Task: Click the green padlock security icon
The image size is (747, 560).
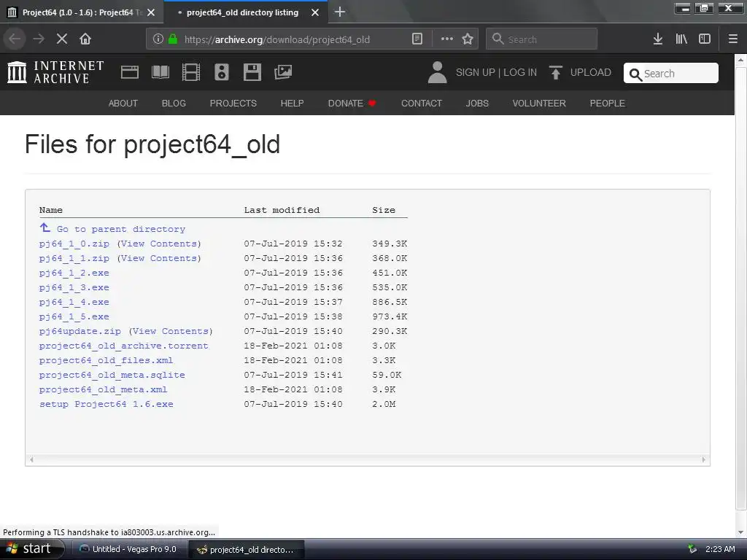Action: pyautogui.click(x=173, y=39)
